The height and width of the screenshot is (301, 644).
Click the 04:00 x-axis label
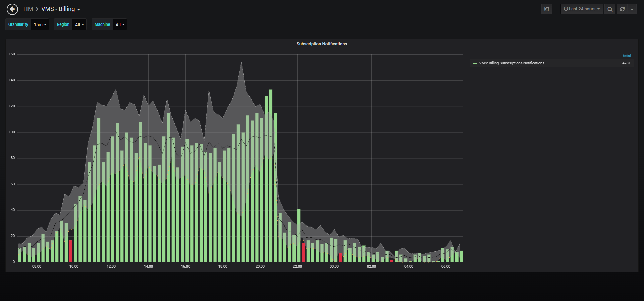point(409,266)
